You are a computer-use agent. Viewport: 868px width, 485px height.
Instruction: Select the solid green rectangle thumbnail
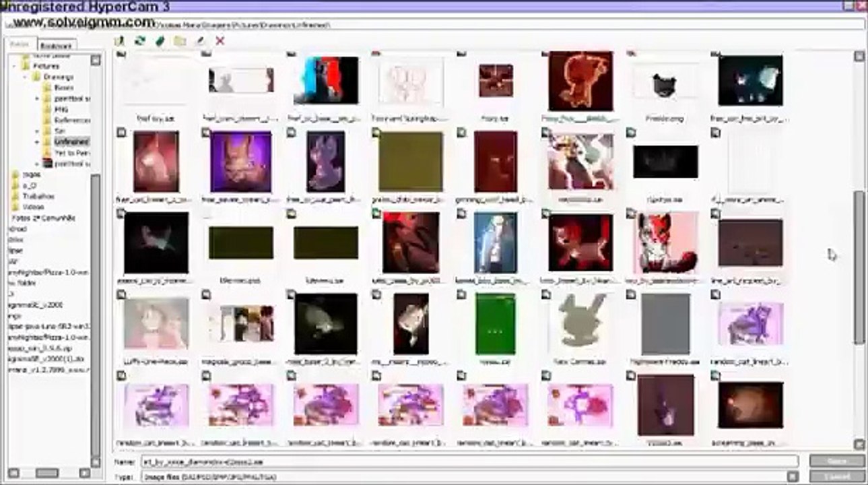point(495,323)
